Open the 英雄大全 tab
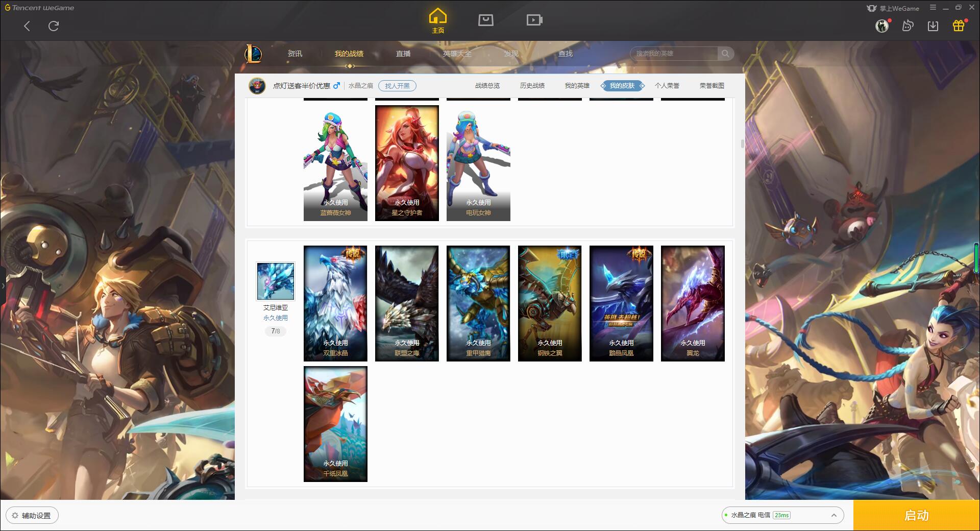The width and height of the screenshot is (980, 531). click(457, 54)
